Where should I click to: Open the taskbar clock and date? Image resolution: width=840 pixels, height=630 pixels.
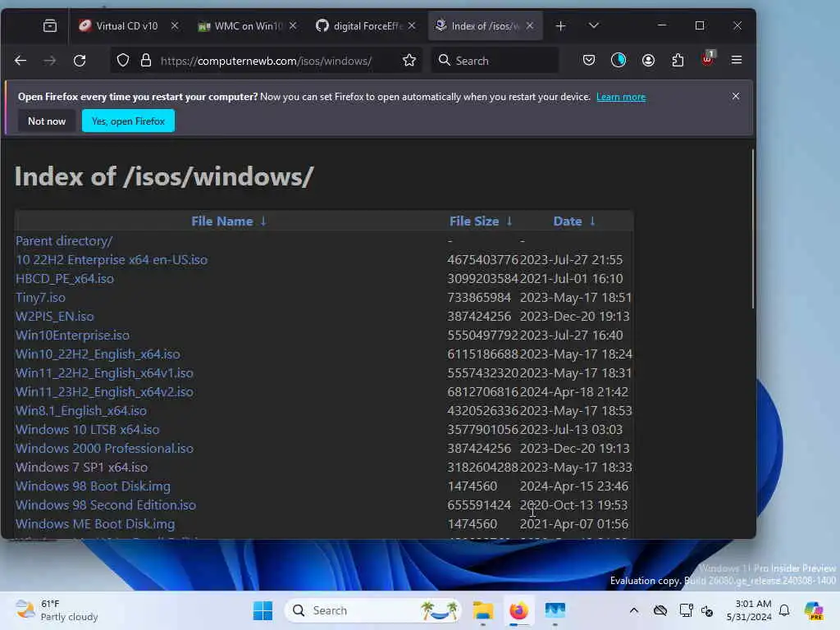(749, 610)
